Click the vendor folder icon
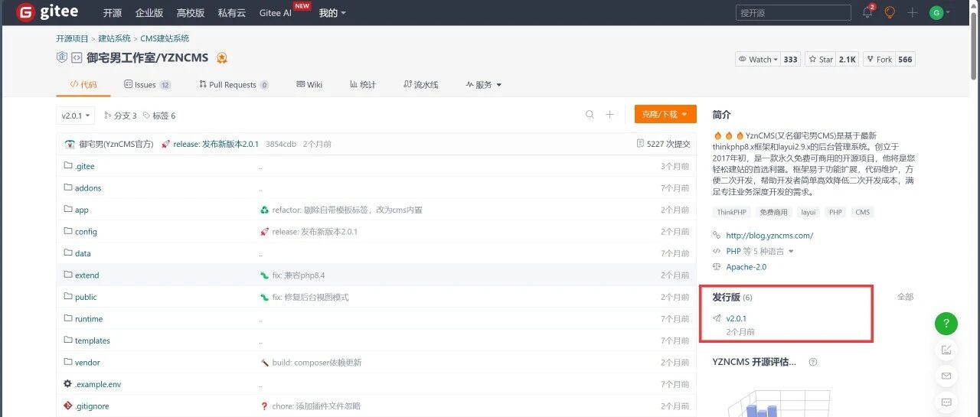The height and width of the screenshot is (417, 980). tap(68, 362)
